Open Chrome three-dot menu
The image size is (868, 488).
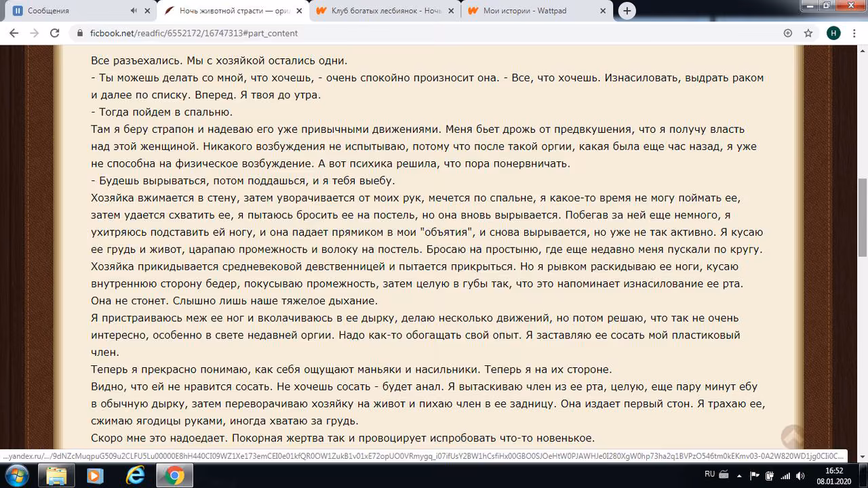point(854,33)
